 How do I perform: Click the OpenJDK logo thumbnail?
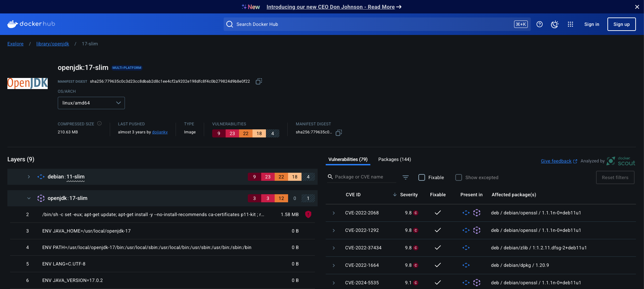(28, 83)
